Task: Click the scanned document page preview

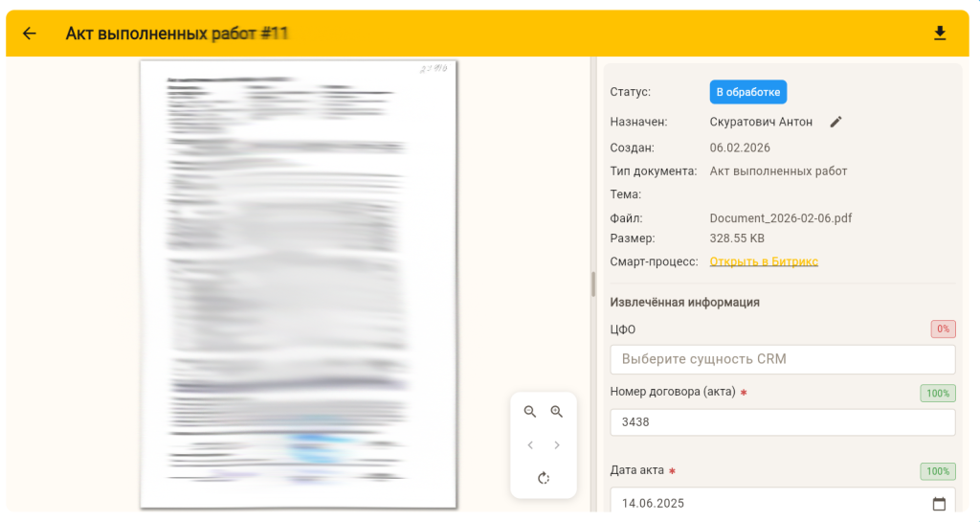Action: [298, 284]
